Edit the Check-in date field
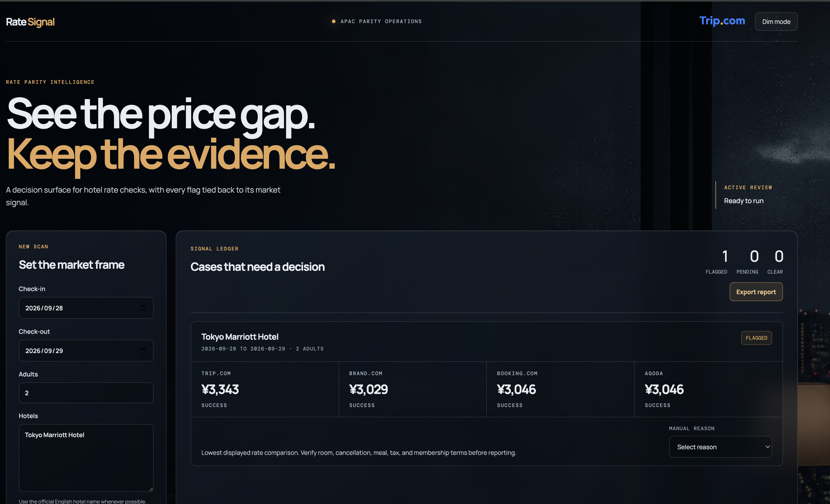830x504 pixels. coord(86,308)
